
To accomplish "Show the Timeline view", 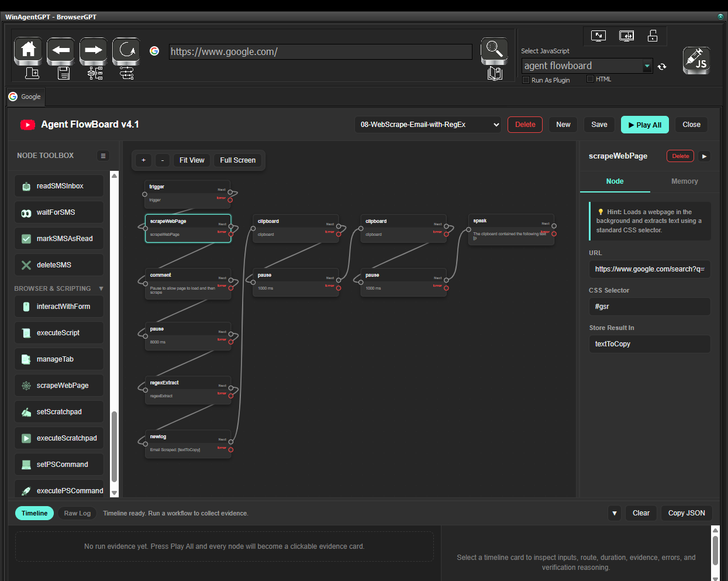I will (x=34, y=513).
